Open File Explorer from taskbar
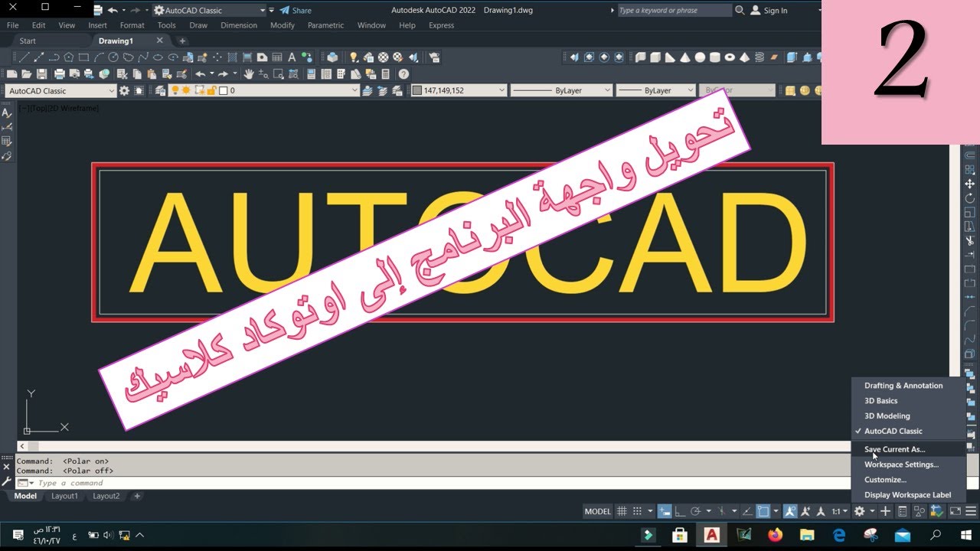The image size is (980, 551). click(x=806, y=535)
